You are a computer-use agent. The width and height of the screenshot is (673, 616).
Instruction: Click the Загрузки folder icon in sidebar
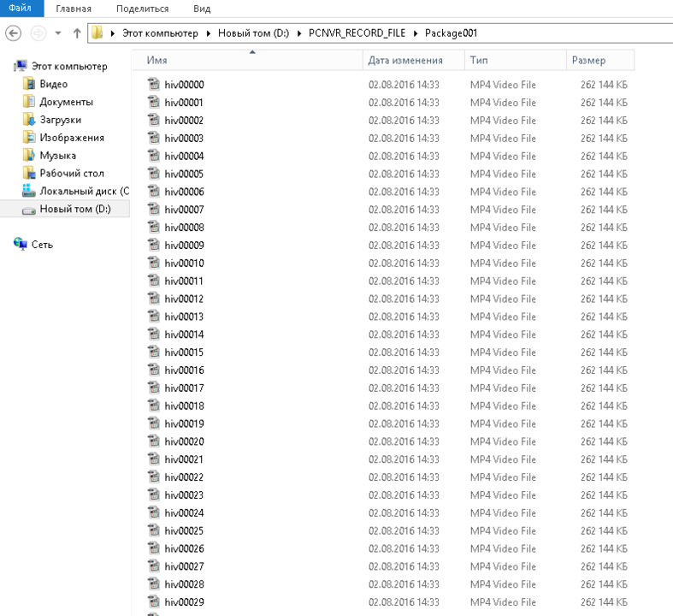coord(29,119)
